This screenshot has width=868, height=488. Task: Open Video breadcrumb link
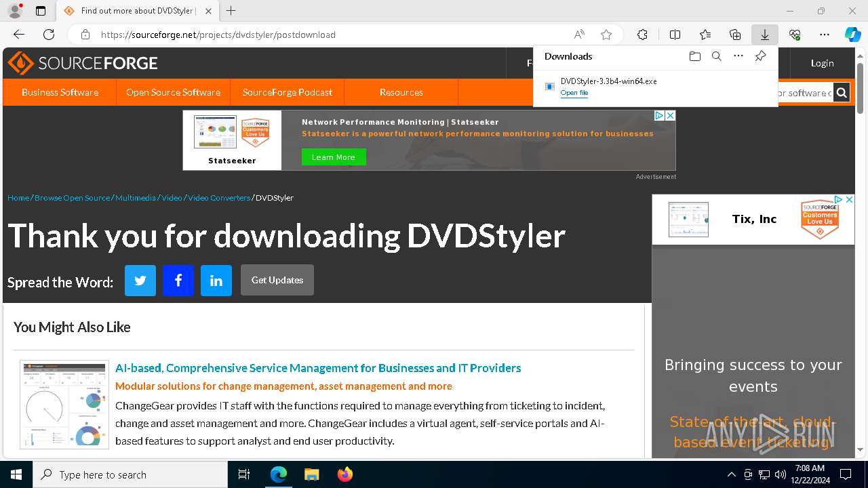coord(172,198)
